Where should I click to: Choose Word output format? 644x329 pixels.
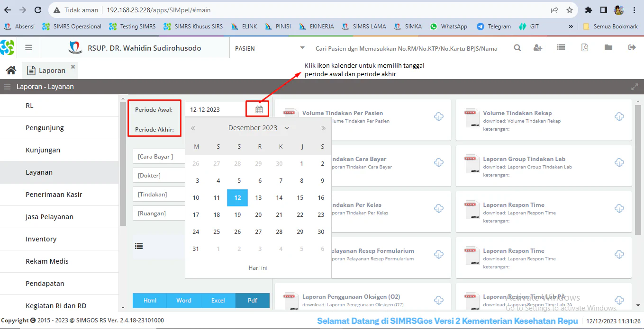pyautogui.click(x=184, y=301)
